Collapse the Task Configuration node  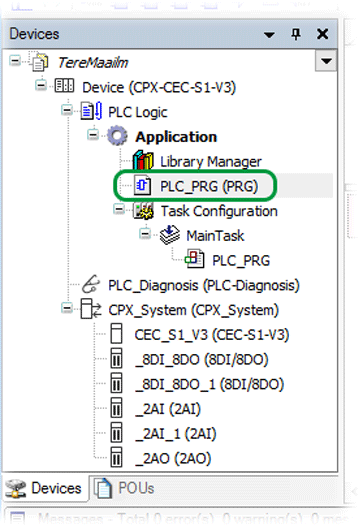[118, 209]
